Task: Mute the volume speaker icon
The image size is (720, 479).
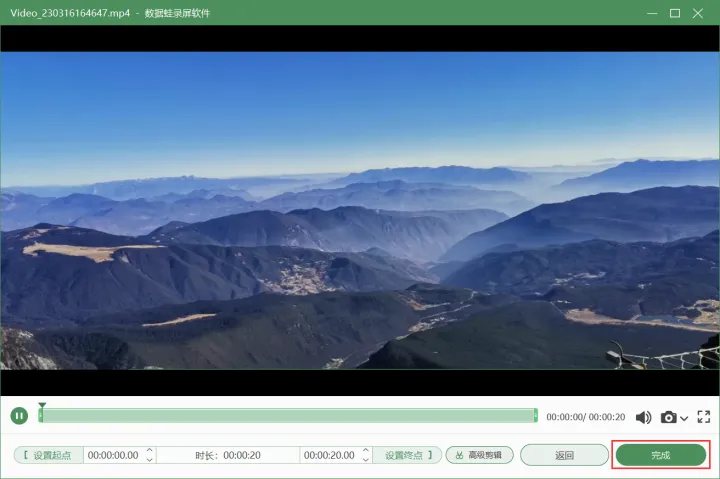Action: [643, 417]
